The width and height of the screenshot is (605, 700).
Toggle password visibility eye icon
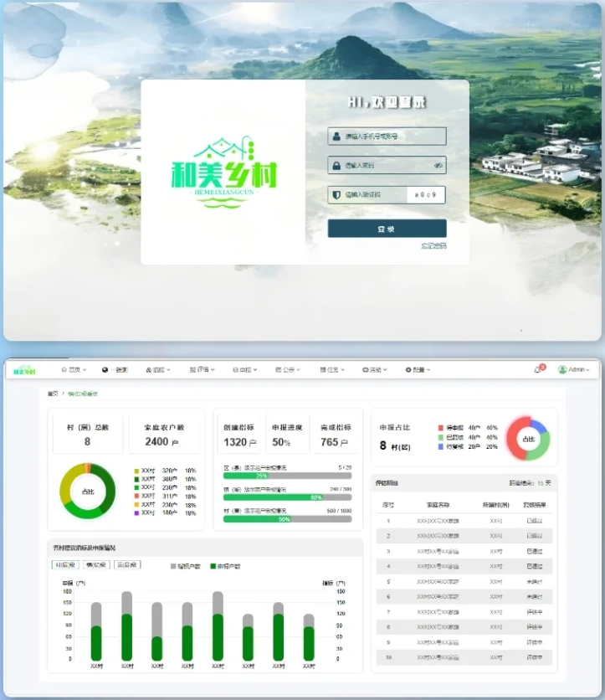(x=438, y=166)
